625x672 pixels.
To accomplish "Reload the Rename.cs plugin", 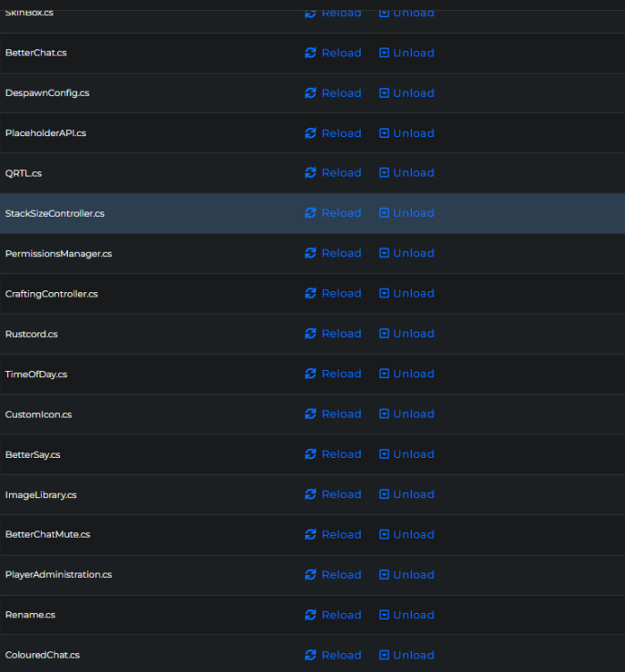I will pyautogui.click(x=333, y=615).
